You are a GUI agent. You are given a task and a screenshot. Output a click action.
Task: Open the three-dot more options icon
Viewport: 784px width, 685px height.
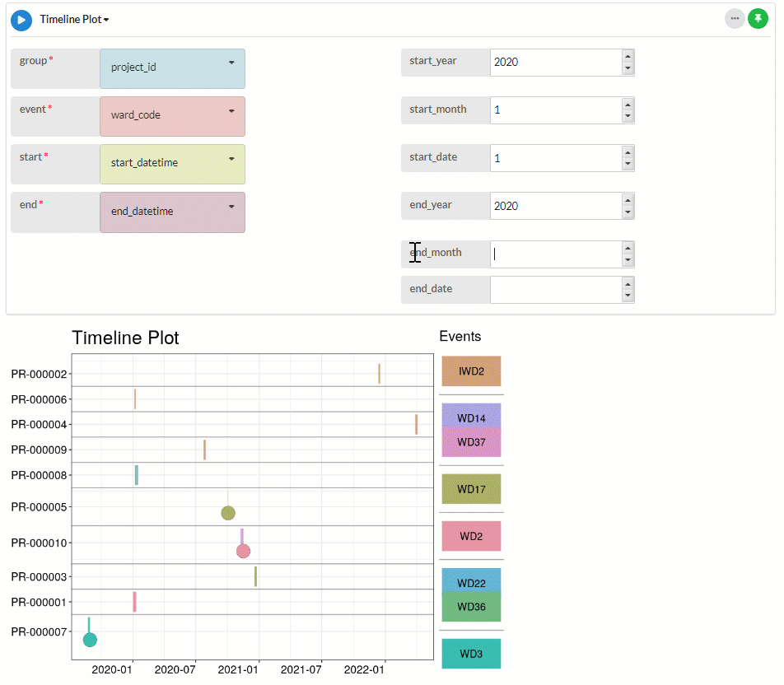tap(735, 18)
